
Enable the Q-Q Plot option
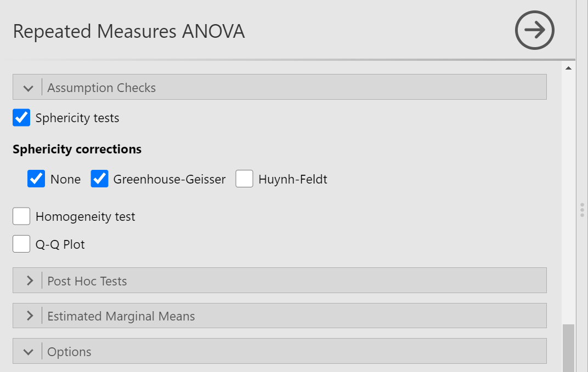tap(21, 244)
